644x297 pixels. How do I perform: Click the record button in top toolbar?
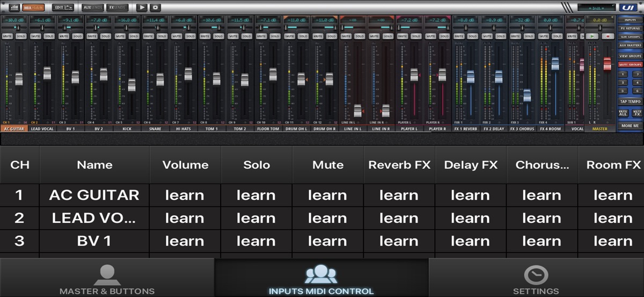tap(155, 8)
